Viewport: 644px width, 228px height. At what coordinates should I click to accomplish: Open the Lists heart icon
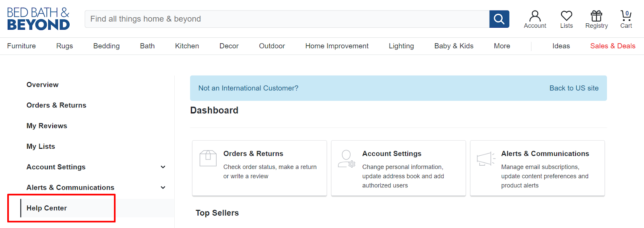(566, 16)
